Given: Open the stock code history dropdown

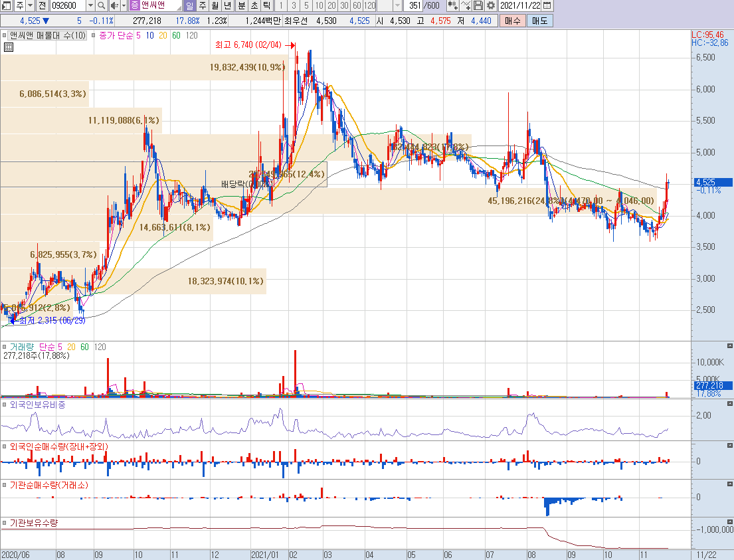Looking at the screenshot, I should pyautogui.click(x=90, y=5).
